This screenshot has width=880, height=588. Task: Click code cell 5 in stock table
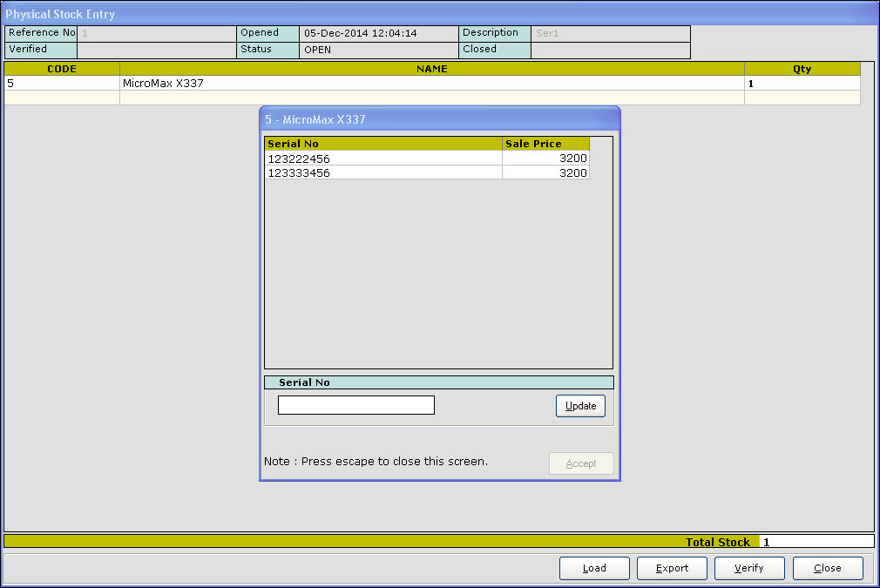(62, 83)
